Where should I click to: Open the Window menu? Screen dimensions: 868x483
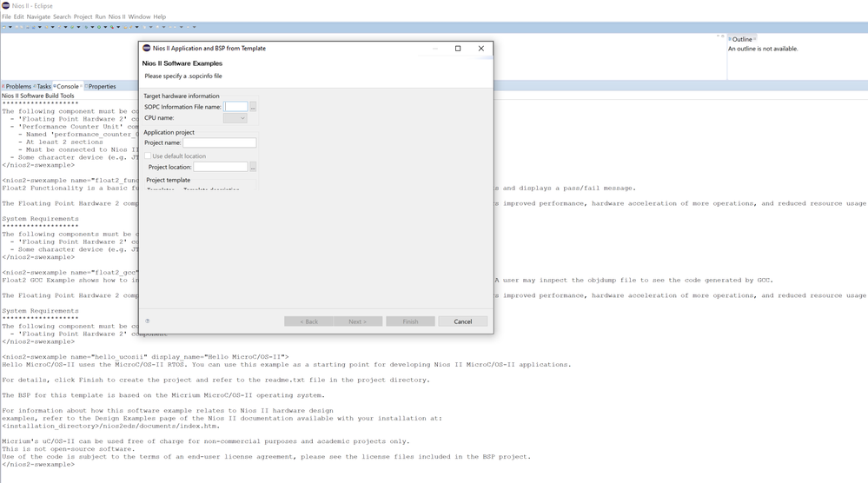coord(140,17)
